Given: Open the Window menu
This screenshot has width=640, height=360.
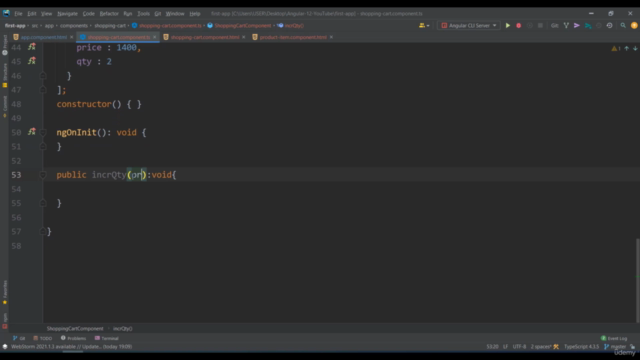Looking at the screenshot, I should tap(175, 13).
